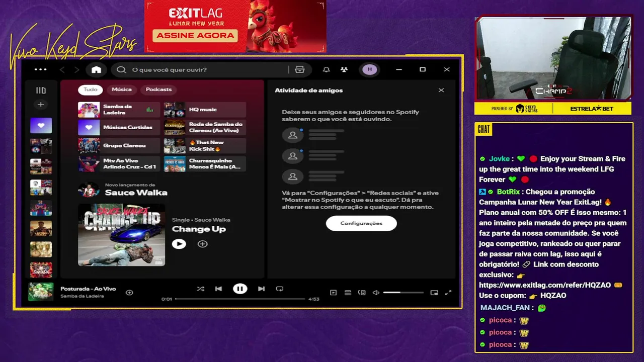Close the Atividade de amigos panel

coord(441,90)
